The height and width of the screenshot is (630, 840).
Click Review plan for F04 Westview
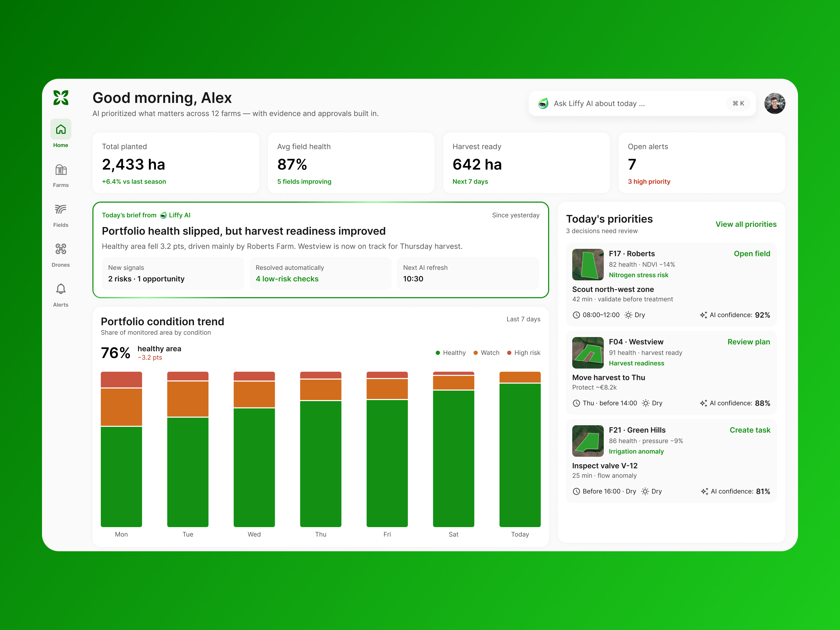click(x=748, y=342)
